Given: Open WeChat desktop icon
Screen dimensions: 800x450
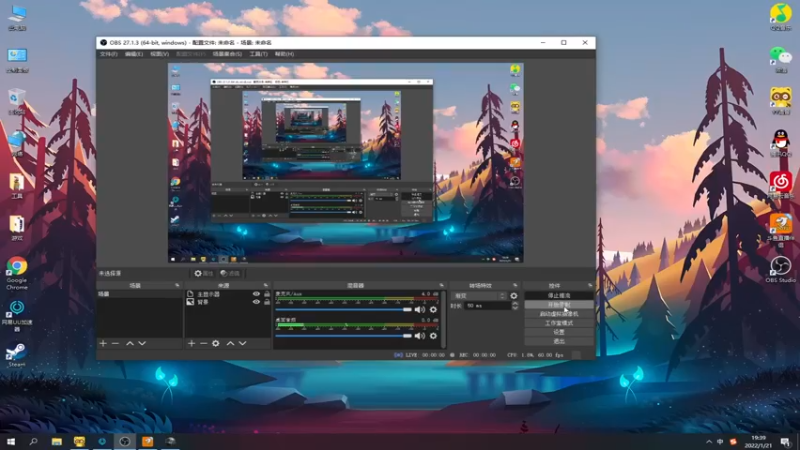Looking at the screenshot, I should [781, 59].
